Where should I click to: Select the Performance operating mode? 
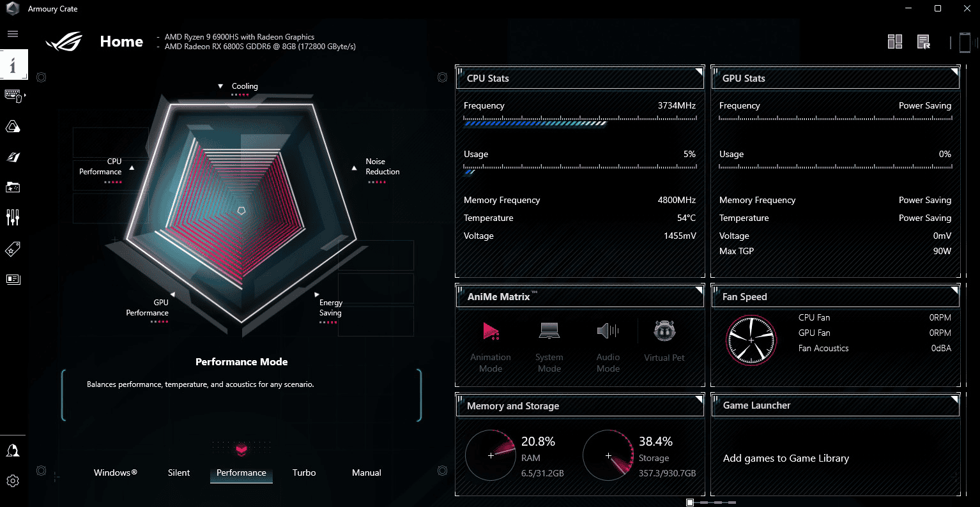241,473
